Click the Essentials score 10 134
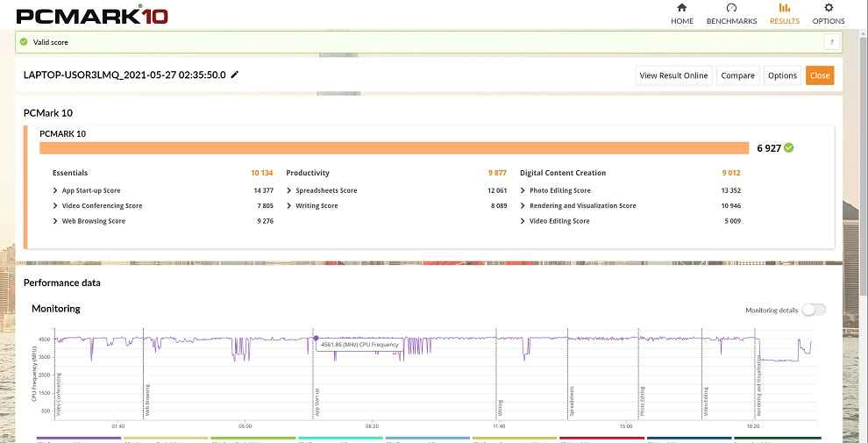Viewport: 868px width, 443px height. pos(262,173)
